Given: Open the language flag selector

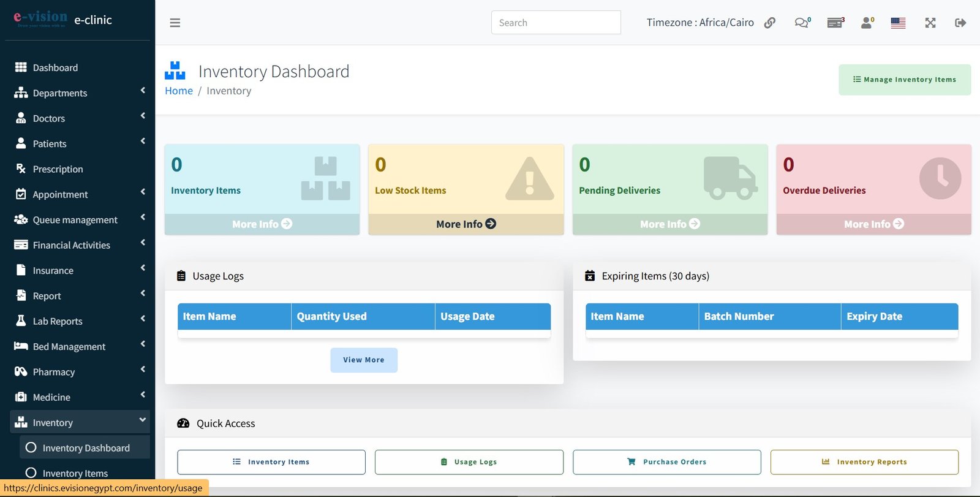Looking at the screenshot, I should (898, 23).
